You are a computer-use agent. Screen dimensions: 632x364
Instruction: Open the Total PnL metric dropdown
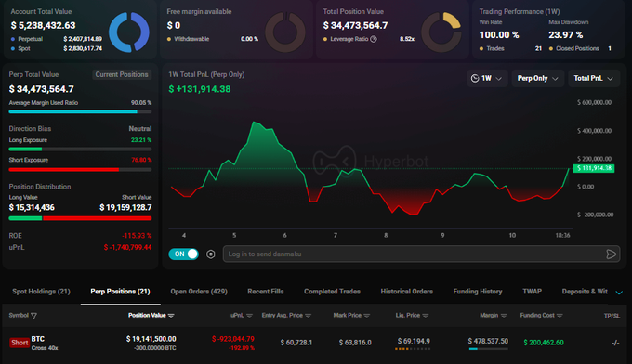pyautogui.click(x=593, y=79)
